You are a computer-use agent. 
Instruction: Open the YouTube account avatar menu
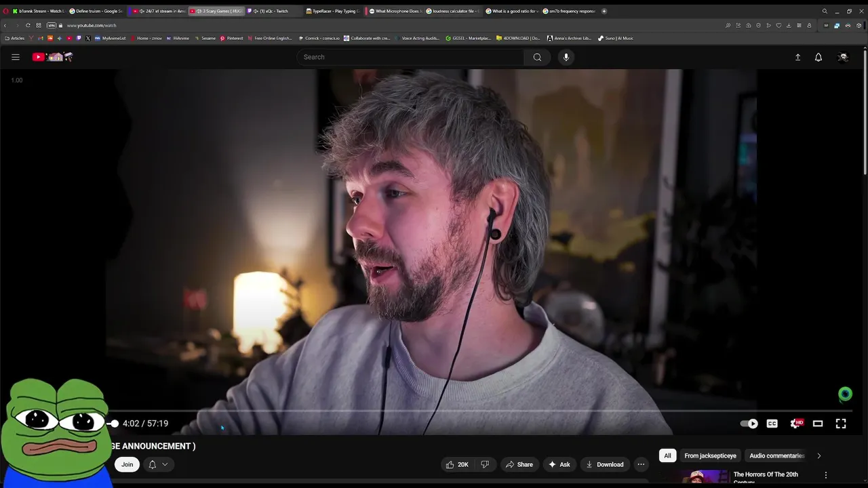(843, 57)
